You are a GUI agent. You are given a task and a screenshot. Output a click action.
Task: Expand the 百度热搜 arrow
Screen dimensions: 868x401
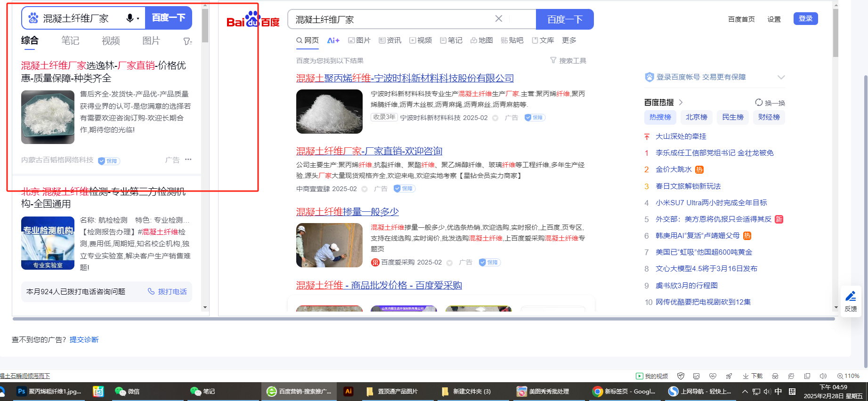coord(681,103)
